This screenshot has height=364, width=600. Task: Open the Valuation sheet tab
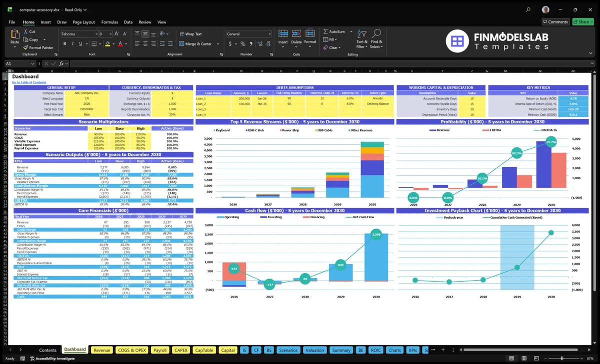click(315, 350)
